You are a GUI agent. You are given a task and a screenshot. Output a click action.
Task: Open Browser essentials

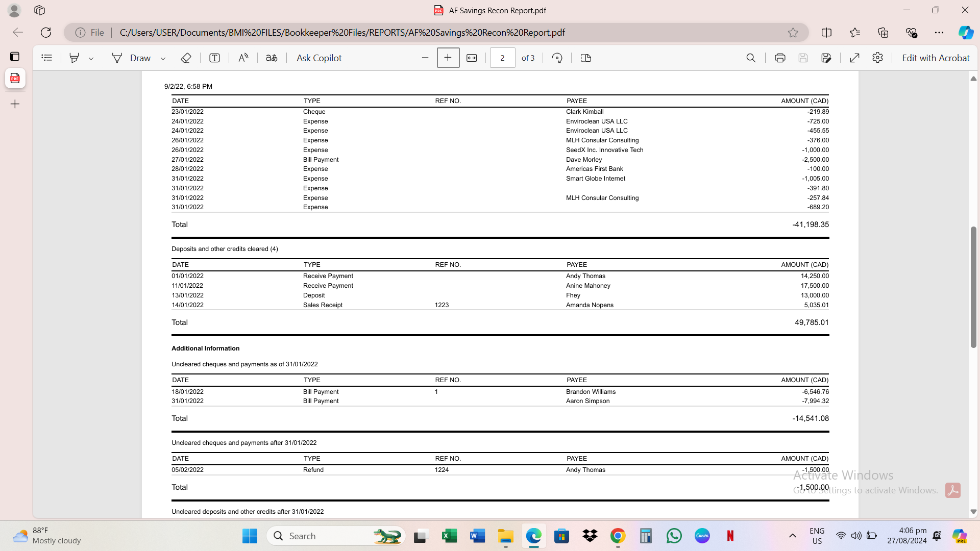click(911, 33)
